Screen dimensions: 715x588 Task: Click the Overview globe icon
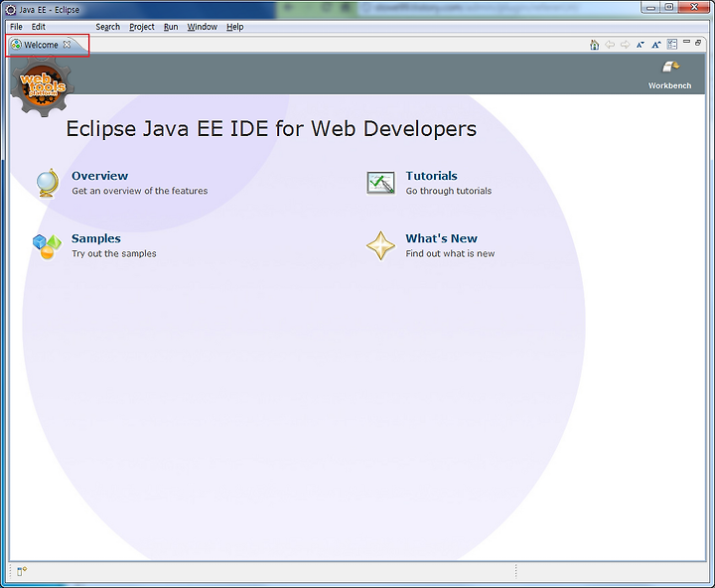coord(48,183)
